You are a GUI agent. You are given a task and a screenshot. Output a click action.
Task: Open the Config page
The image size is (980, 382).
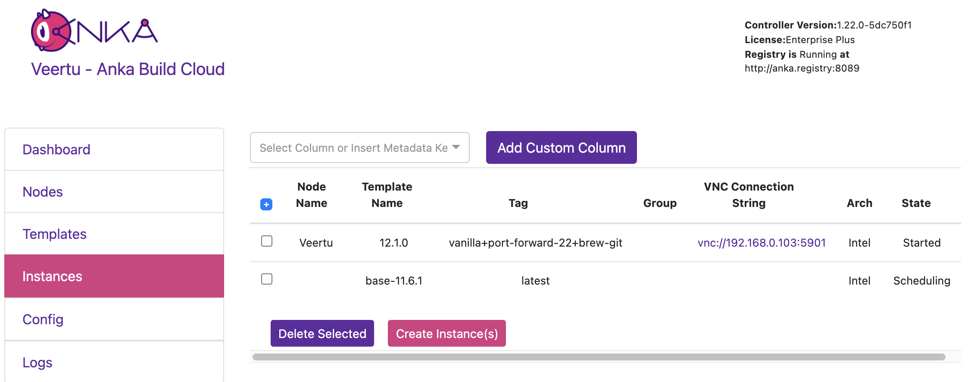coord(43,319)
